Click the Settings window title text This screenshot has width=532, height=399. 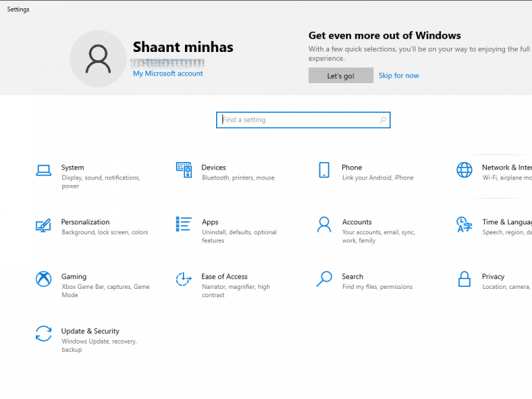tap(18, 10)
